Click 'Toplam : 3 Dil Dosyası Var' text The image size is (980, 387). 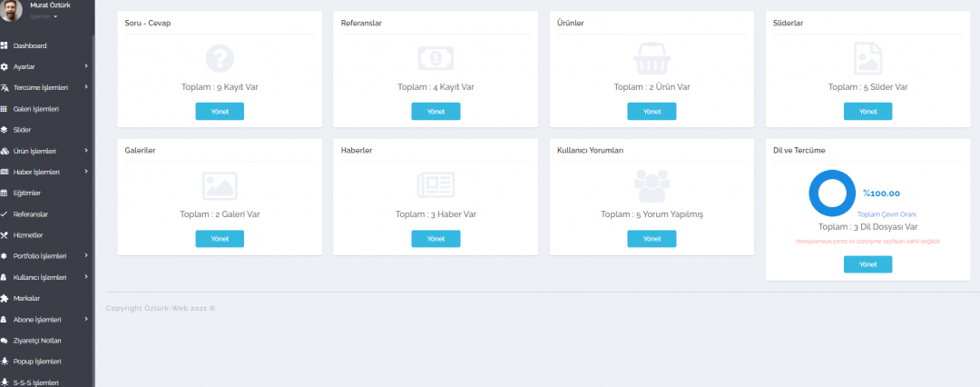868,227
